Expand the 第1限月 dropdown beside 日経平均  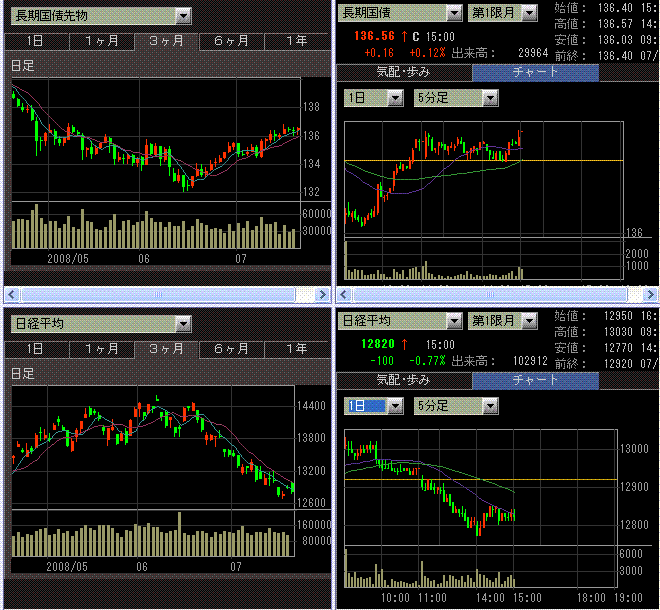point(503,321)
